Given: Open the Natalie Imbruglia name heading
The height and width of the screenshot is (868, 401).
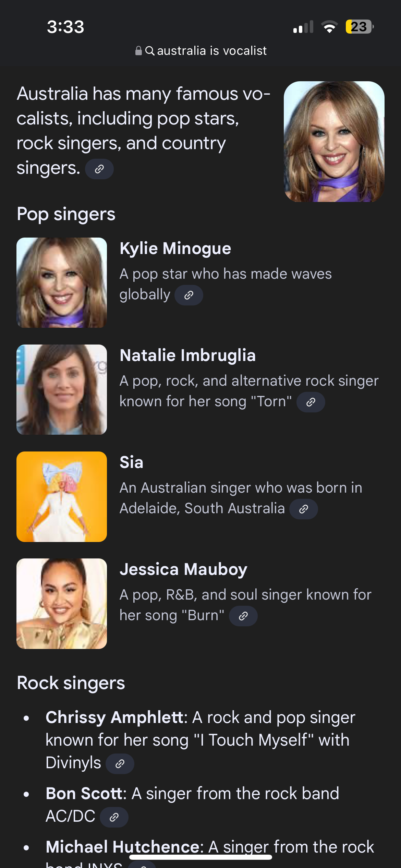Looking at the screenshot, I should [x=187, y=355].
